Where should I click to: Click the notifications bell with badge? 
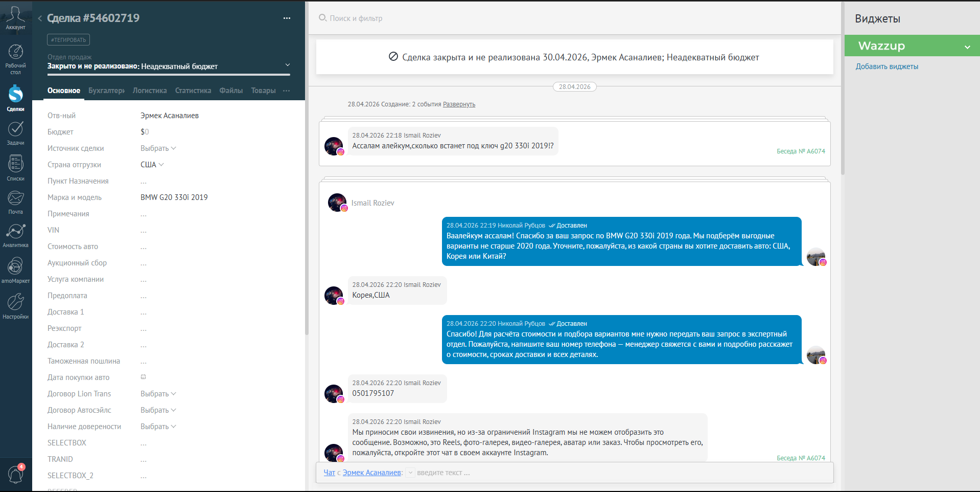coord(15,474)
